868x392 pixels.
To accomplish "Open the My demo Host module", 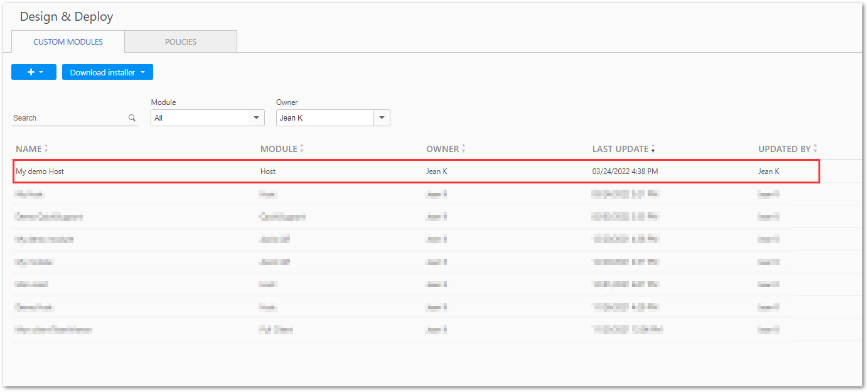I will 40,171.
